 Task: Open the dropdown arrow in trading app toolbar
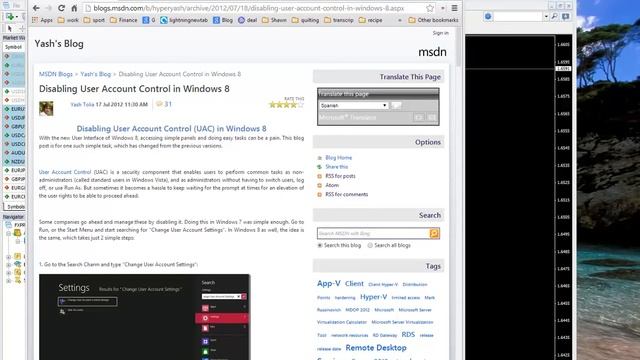coord(546,16)
